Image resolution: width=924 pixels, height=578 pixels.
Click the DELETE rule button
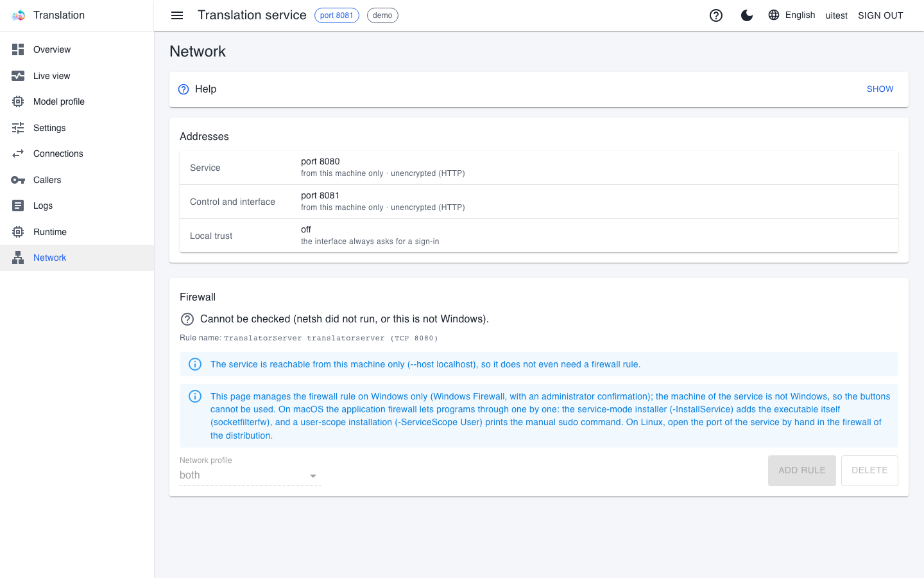point(869,471)
